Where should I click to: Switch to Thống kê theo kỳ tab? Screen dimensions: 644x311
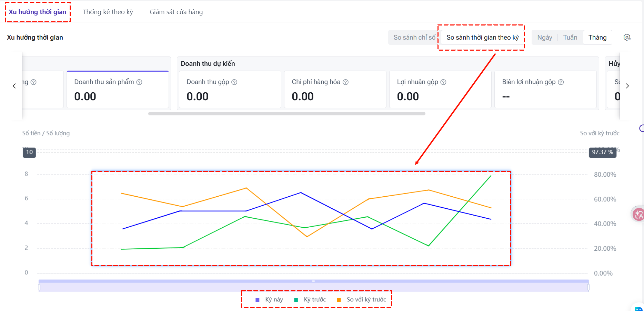(x=108, y=12)
